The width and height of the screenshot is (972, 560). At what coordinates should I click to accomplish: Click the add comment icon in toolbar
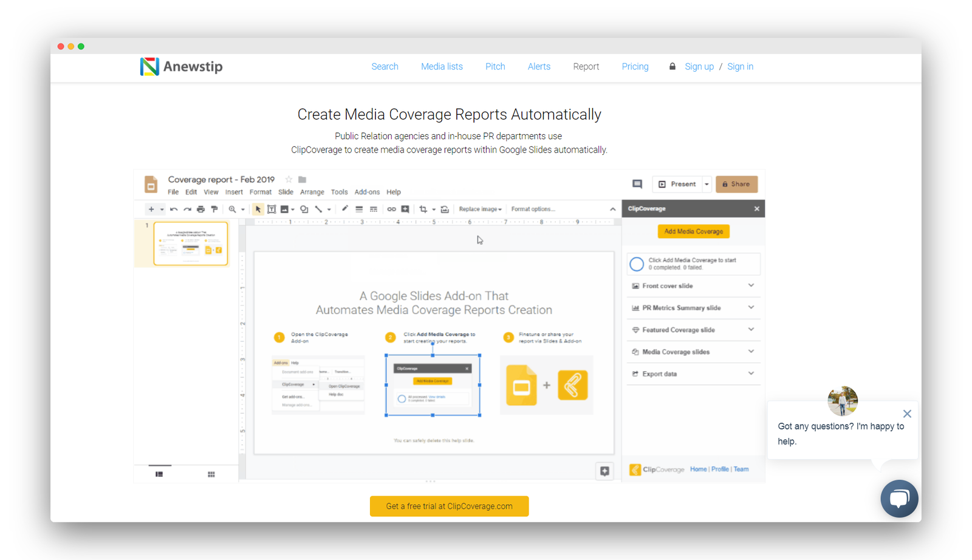point(405,209)
